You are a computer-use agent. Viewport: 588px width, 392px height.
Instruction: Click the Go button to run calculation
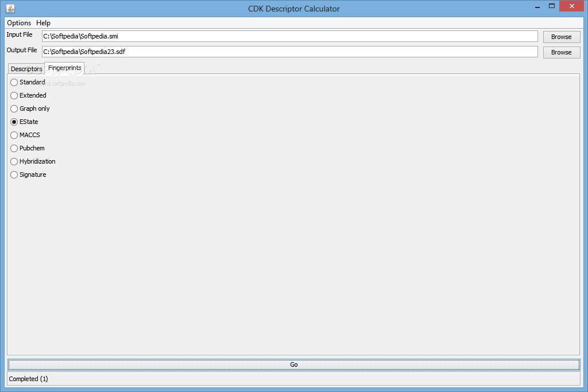pos(293,364)
